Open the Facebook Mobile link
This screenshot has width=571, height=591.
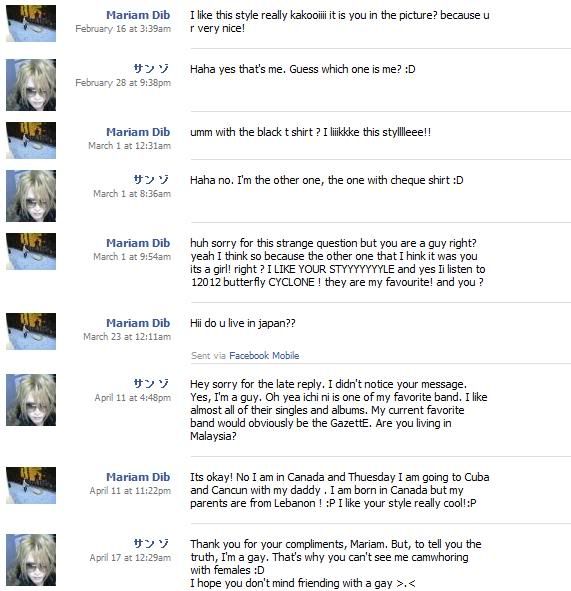coord(264,355)
